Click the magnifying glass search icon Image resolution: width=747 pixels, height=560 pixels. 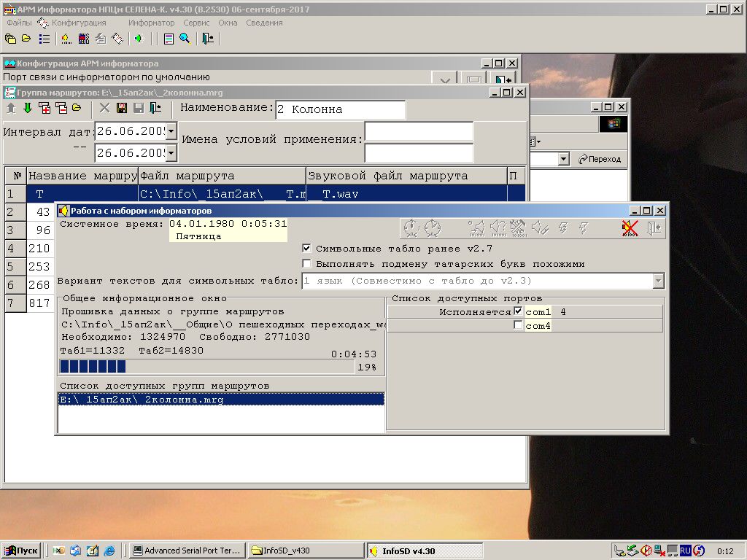[x=185, y=39]
